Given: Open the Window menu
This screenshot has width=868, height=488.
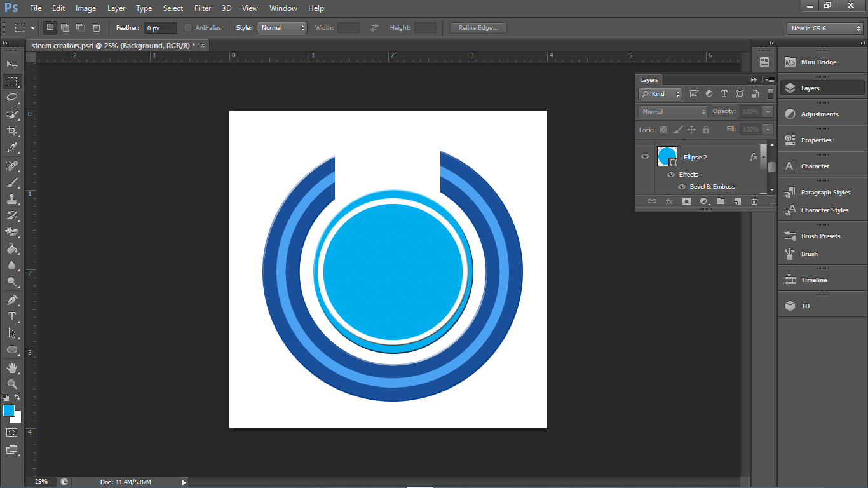Looking at the screenshot, I should click(283, 8).
